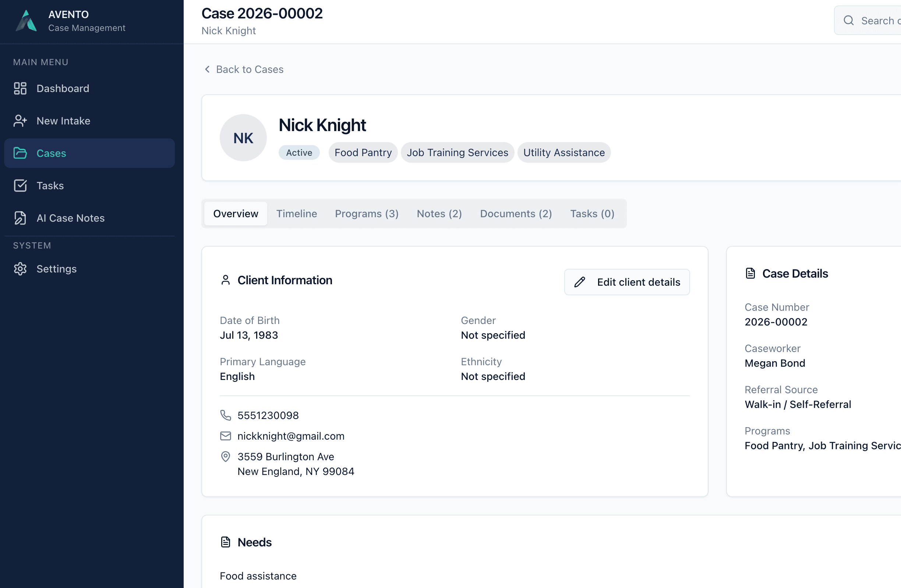Click the NK avatar circle
The height and width of the screenshot is (588, 901).
point(243,138)
